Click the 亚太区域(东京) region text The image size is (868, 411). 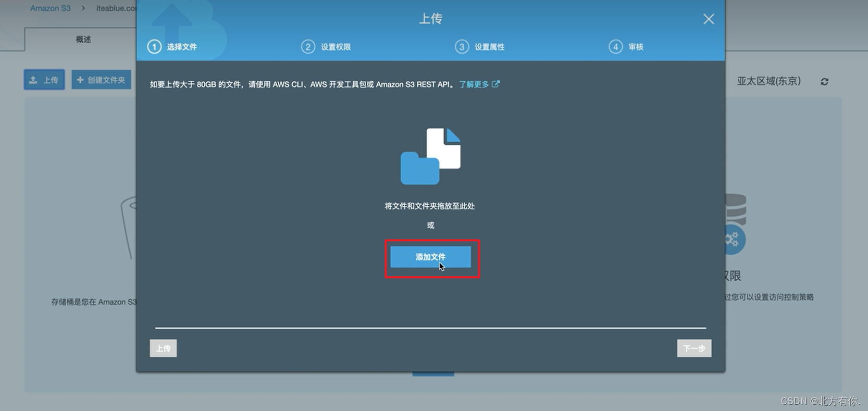click(768, 81)
